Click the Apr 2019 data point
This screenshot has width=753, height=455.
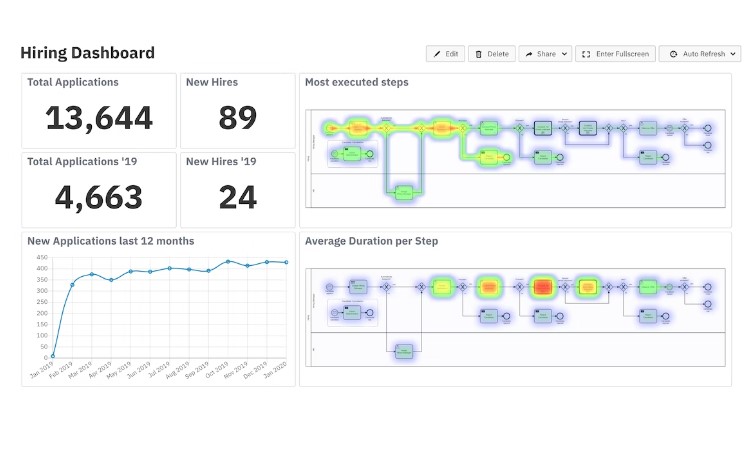click(x=111, y=280)
